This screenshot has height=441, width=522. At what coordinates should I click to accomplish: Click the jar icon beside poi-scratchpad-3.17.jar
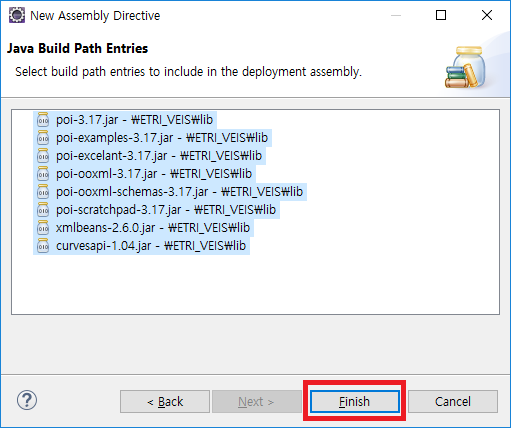(43, 210)
